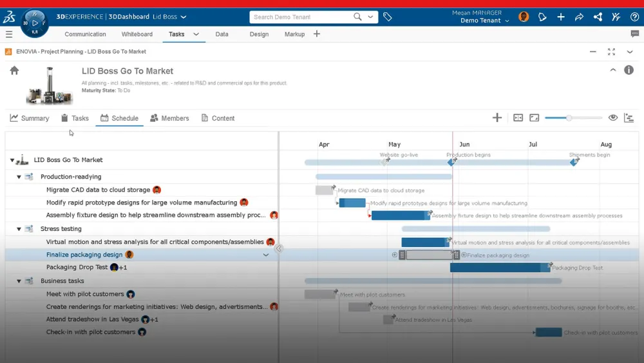
Task: Open Gantt chart layout settings icon
Action: tap(629, 118)
